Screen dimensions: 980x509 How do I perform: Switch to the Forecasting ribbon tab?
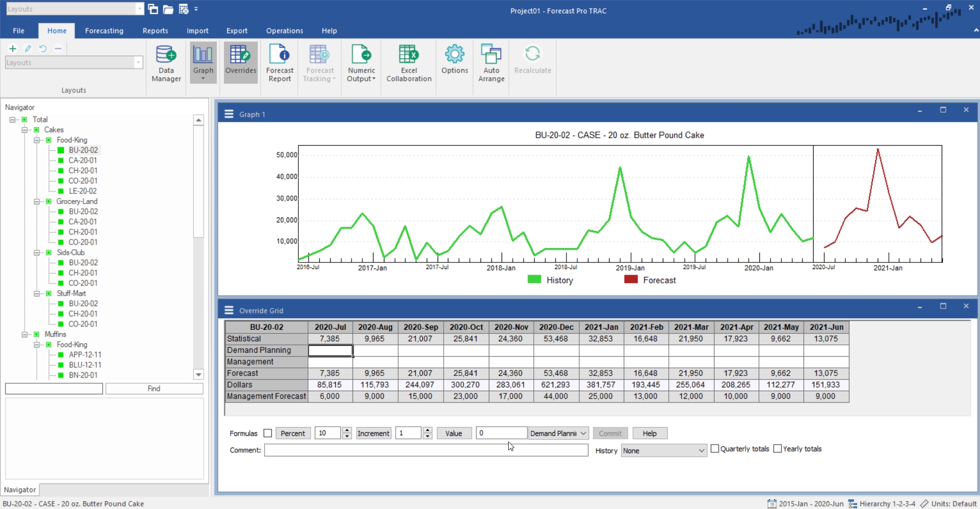[104, 31]
